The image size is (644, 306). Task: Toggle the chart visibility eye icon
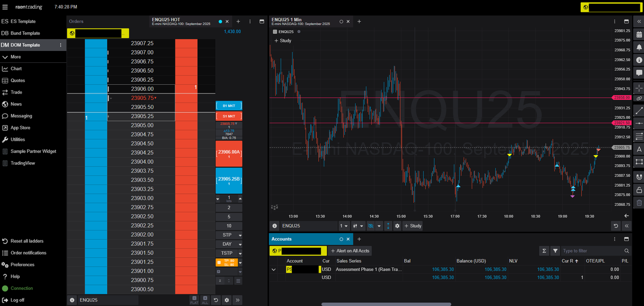click(x=370, y=226)
